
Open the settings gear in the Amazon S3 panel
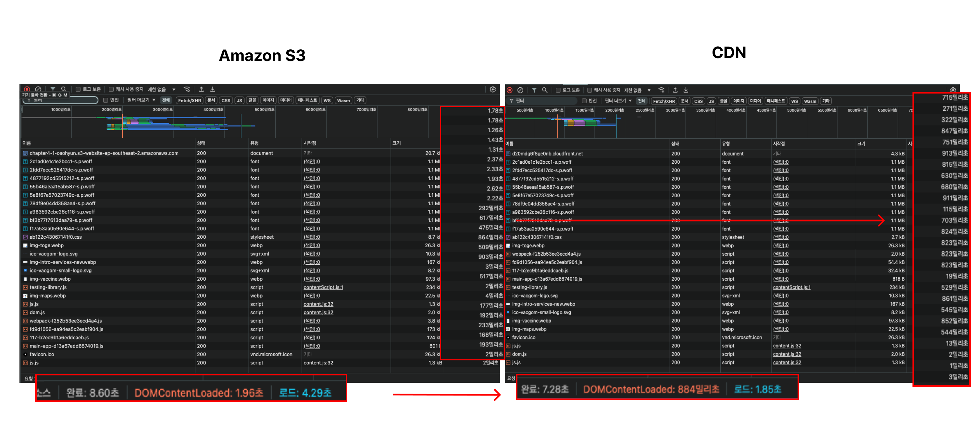click(x=492, y=89)
